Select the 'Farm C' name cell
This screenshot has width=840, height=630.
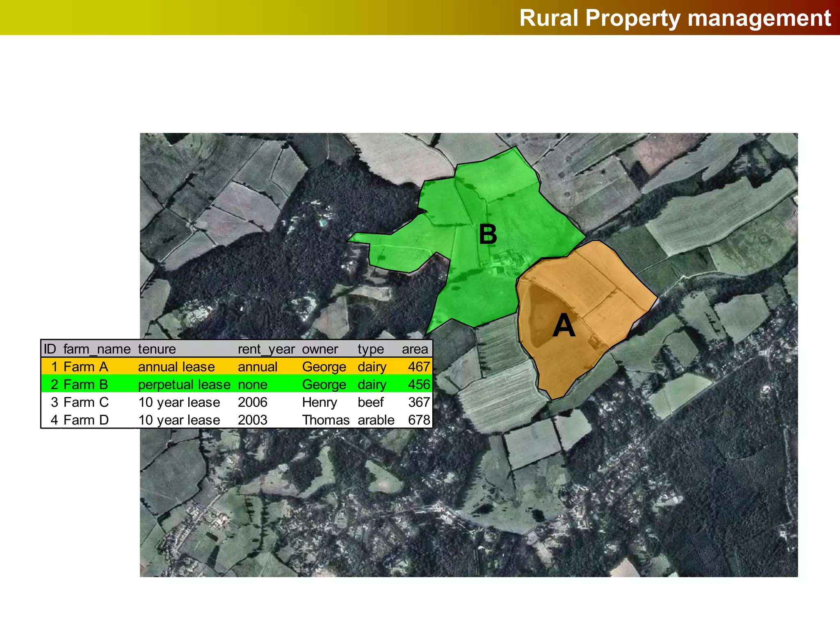tap(86, 402)
